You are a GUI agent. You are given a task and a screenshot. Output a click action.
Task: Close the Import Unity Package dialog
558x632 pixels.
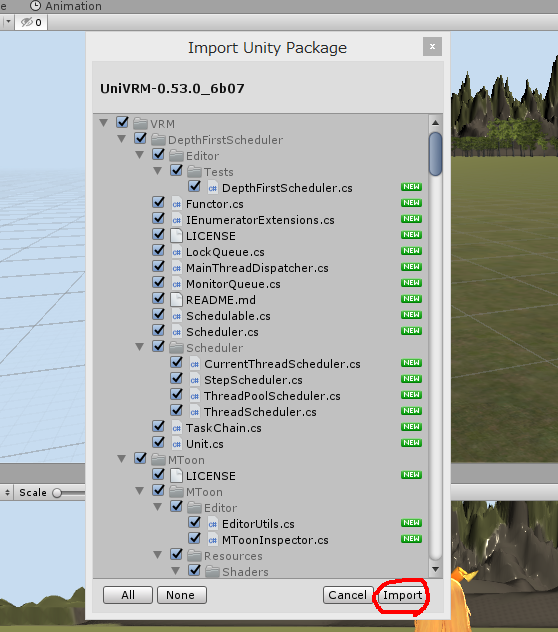click(432, 47)
